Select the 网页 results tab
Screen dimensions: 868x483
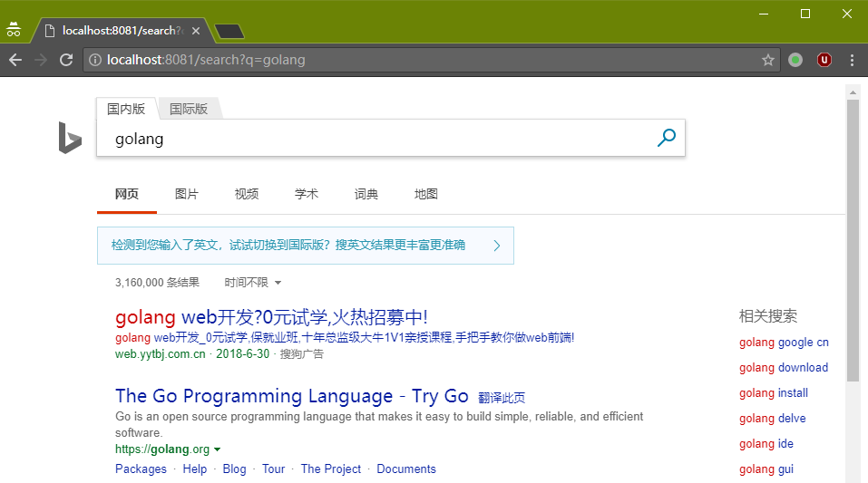pos(127,194)
